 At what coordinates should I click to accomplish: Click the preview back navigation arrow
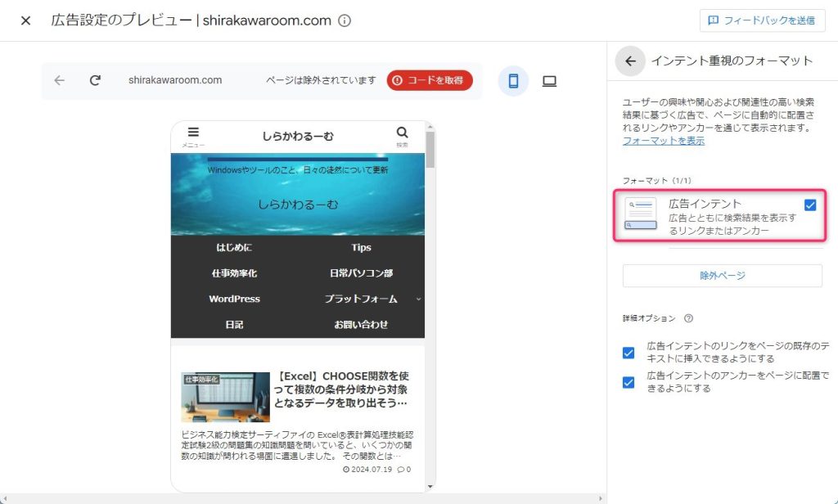pos(59,80)
